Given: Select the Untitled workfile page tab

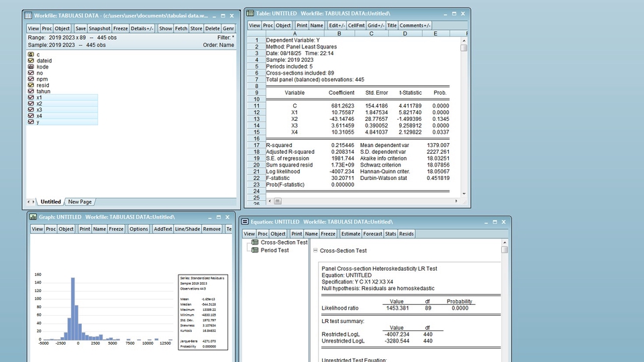Looking at the screenshot, I should tap(50, 201).
